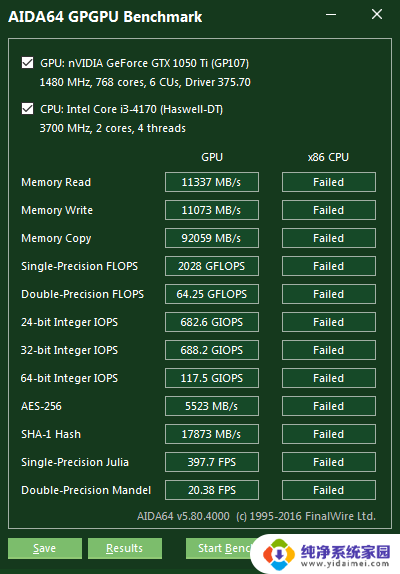Click the 32-bit Integer 688.2 GIOPS result
This screenshot has height=574, width=400.
pyautogui.click(x=212, y=350)
